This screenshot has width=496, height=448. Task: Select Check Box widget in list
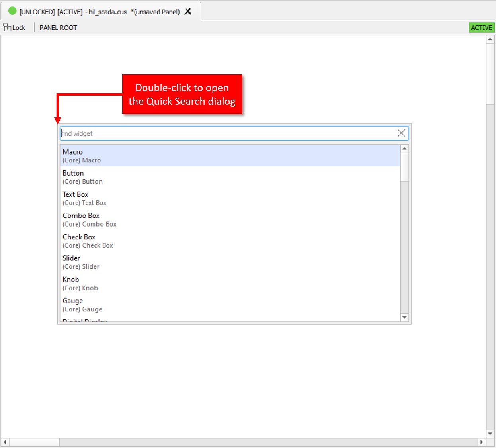230,241
